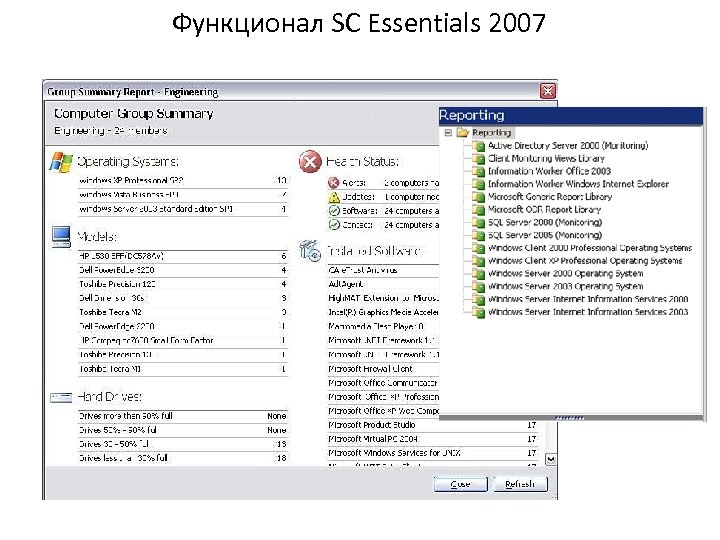Viewport: 720px width, 540px height.
Task: Select the Dell PowerEdge 9200 model row
Action: 183,270
